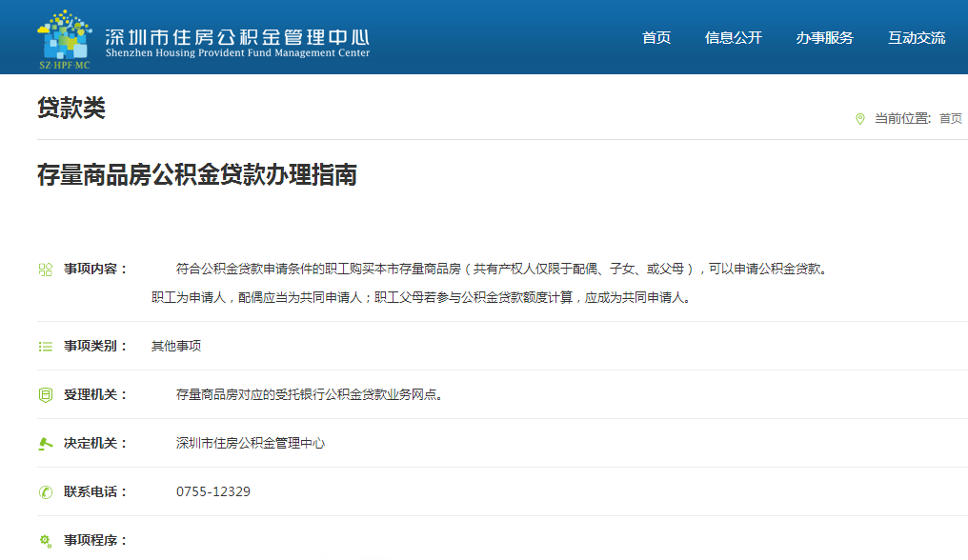Click the 受理机关 label
Viewport: 968px width, 560px height.
[95, 394]
